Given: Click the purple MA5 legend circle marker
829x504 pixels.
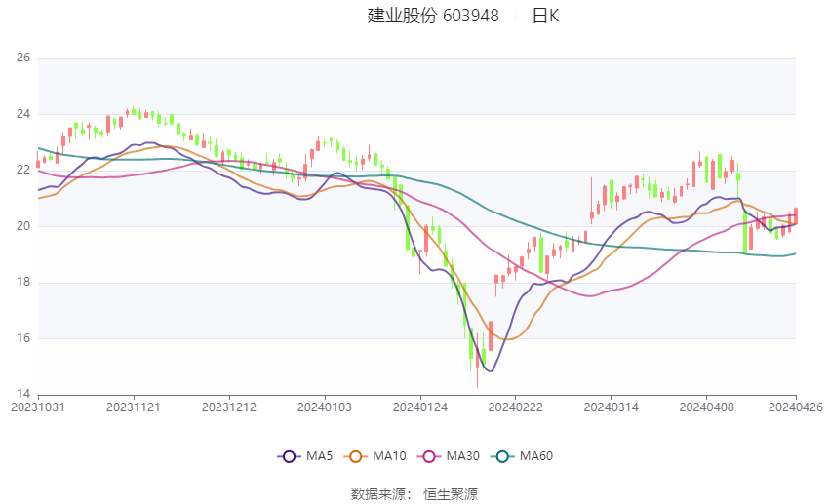Looking at the screenshot, I should point(288,455).
